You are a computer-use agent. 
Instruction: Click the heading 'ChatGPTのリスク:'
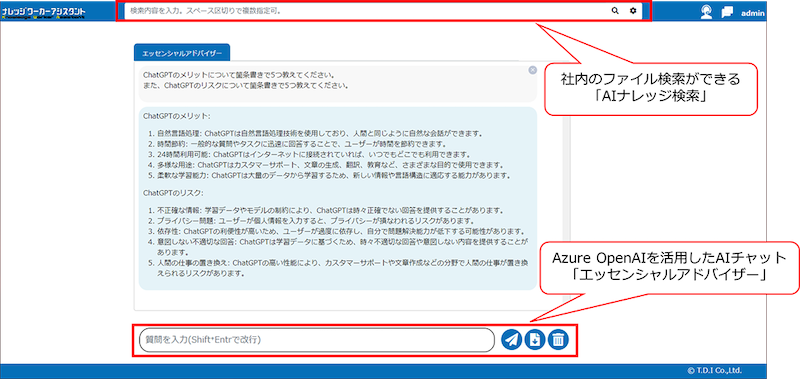tap(173, 193)
